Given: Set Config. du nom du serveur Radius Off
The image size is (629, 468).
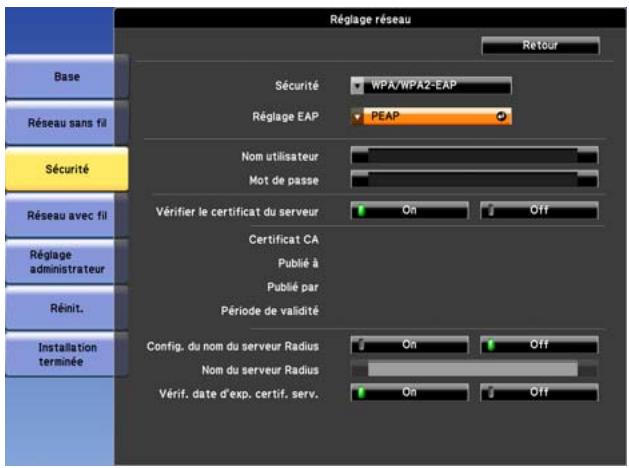Looking at the screenshot, I should (x=539, y=344).
